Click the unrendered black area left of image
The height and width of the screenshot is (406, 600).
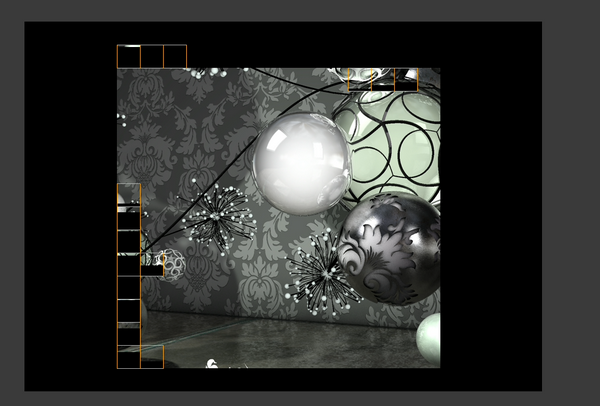70,200
